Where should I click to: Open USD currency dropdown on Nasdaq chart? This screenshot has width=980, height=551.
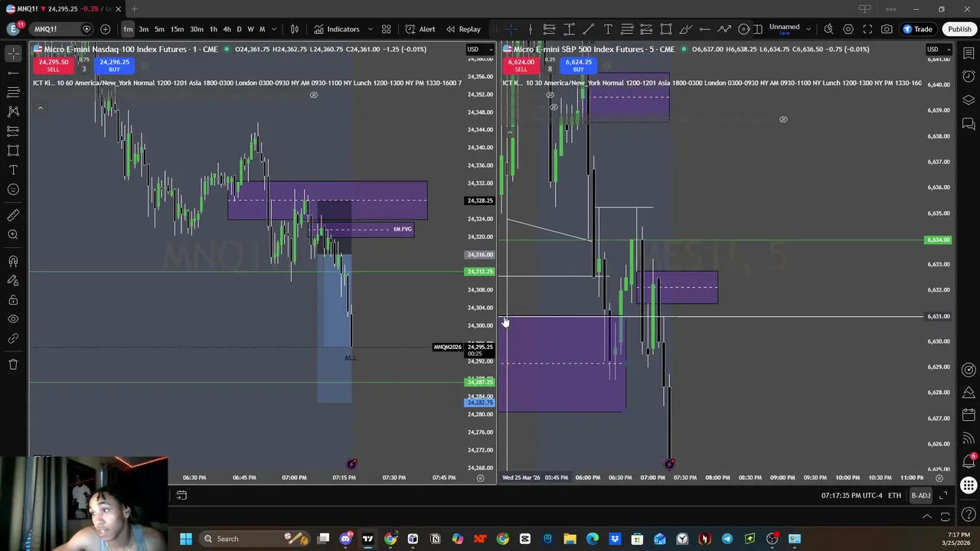click(x=479, y=50)
